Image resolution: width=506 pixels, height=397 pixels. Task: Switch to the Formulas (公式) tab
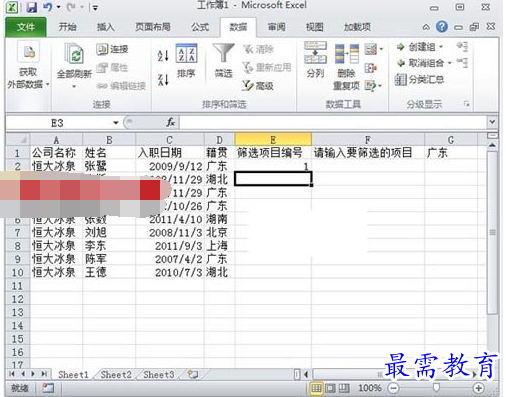pos(200,27)
